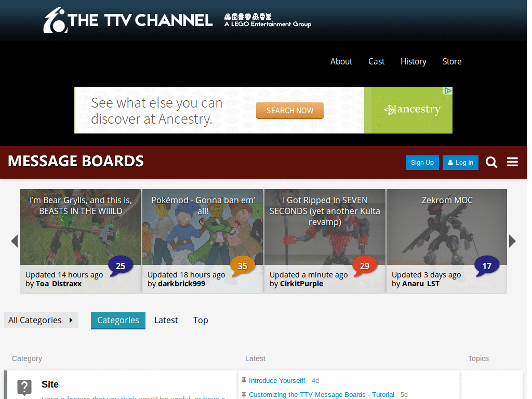
Task: Click the username darkbrick999
Action: coord(181,284)
